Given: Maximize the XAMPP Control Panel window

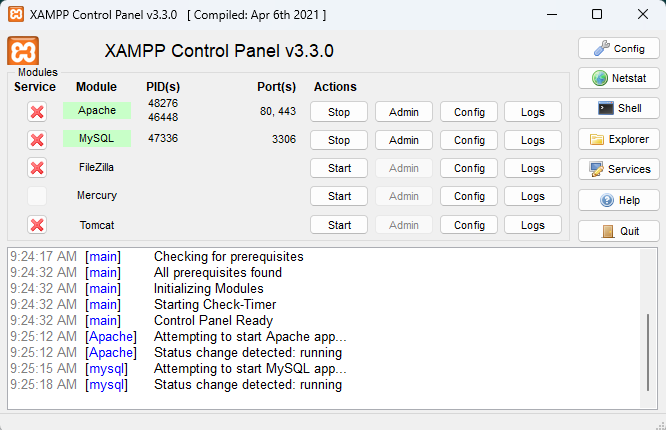Looking at the screenshot, I should point(597,14).
